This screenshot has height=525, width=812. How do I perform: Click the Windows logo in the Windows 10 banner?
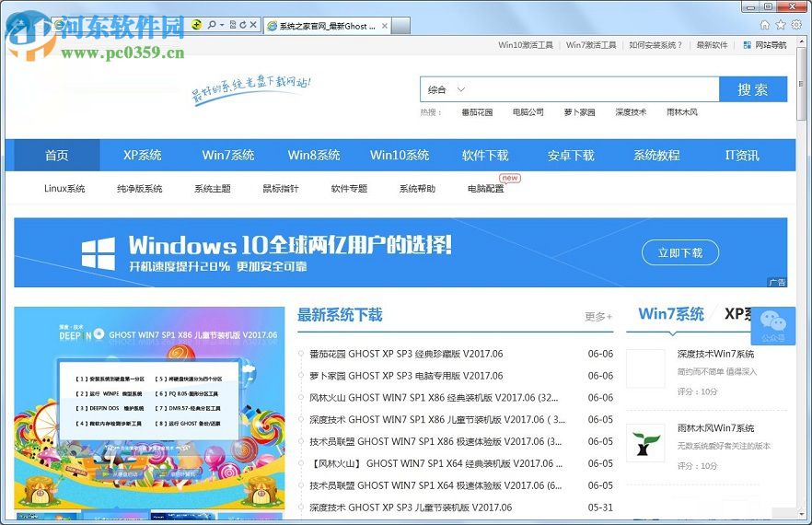99,253
